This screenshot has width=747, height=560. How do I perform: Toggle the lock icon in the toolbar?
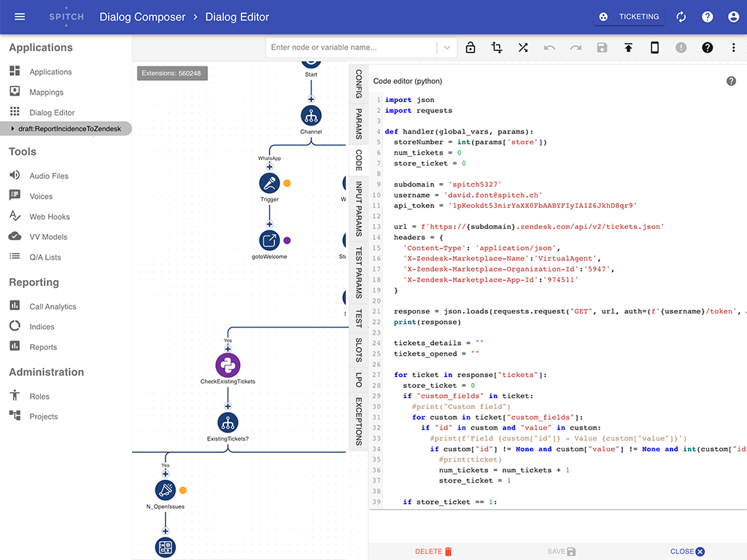(x=471, y=47)
